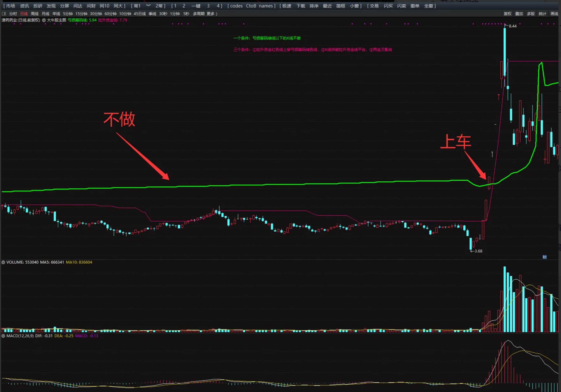Switch to 季线 quarterly tab

pos(153,14)
